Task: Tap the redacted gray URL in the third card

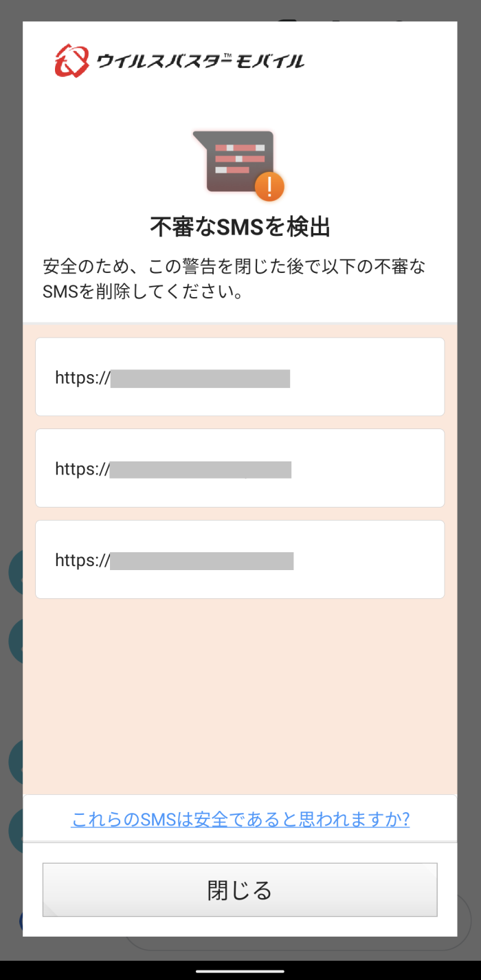Action: click(201, 560)
